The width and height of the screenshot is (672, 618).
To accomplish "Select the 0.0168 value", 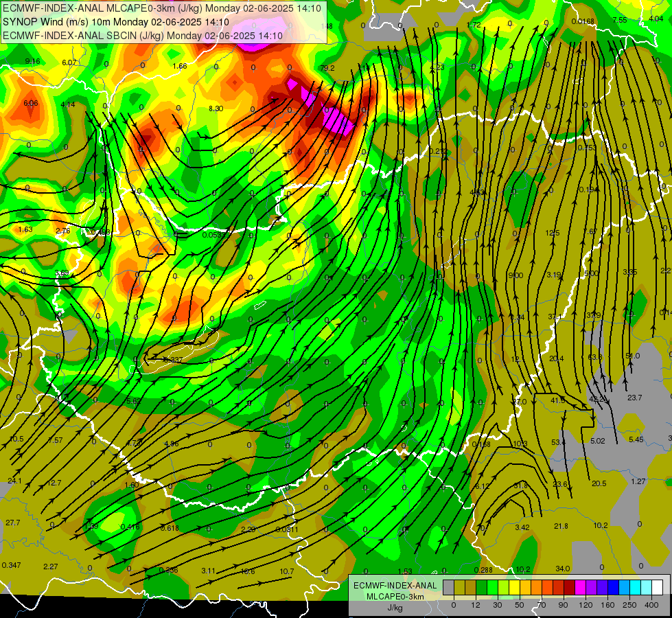I will [583, 21].
